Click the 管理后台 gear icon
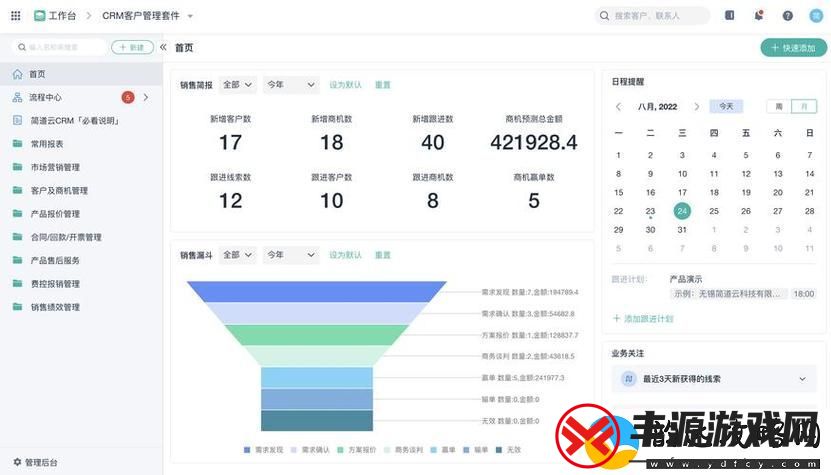 17,462
